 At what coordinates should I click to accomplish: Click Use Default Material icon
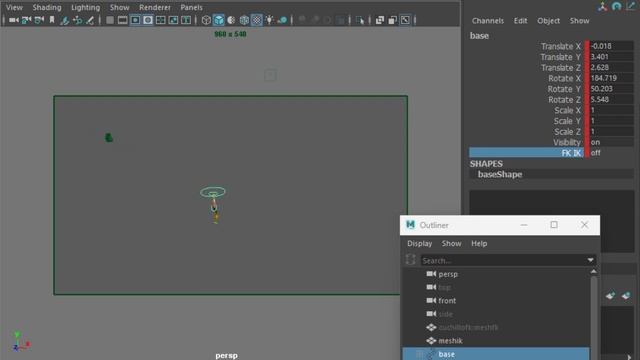click(x=231, y=20)
